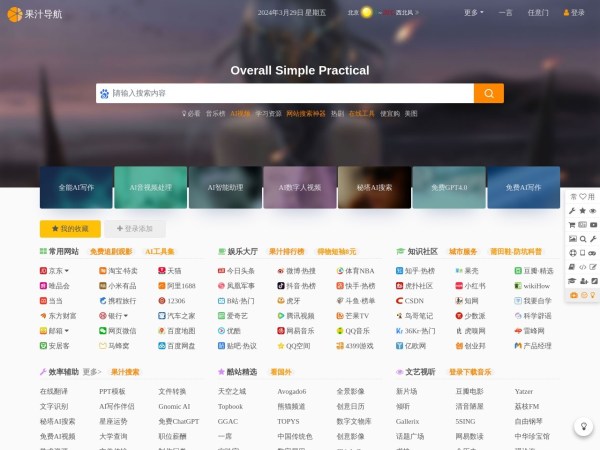Click the picture icon in the side panel
Viewport: 600px width, 450px height.
[x=572, y=239]
